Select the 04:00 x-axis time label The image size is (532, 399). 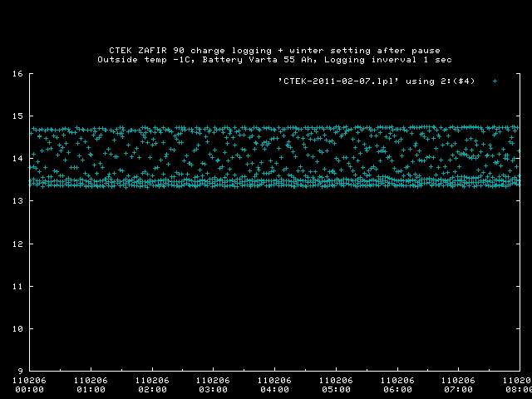274,389
